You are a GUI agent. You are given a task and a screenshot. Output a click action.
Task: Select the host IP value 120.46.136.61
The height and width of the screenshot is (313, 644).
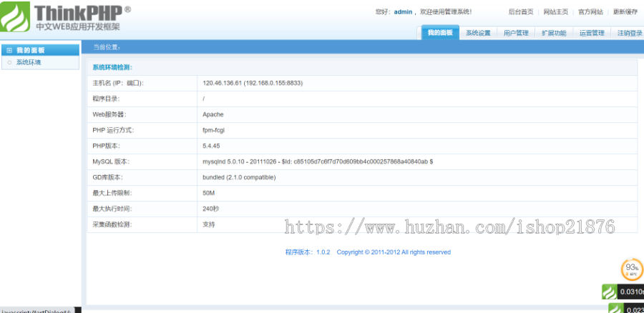223,83
